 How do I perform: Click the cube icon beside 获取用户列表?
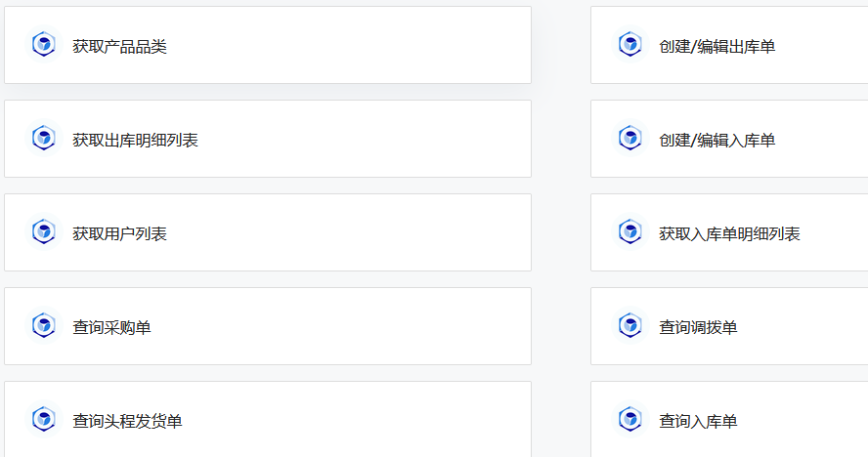click(43, 232)
